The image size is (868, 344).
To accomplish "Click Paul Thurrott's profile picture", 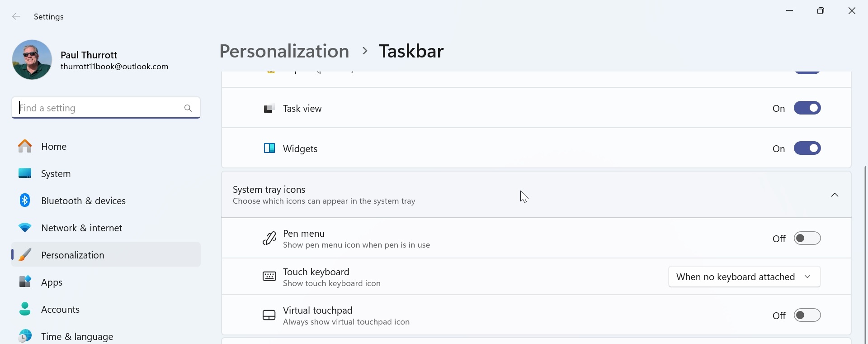I will click(32, 60).
